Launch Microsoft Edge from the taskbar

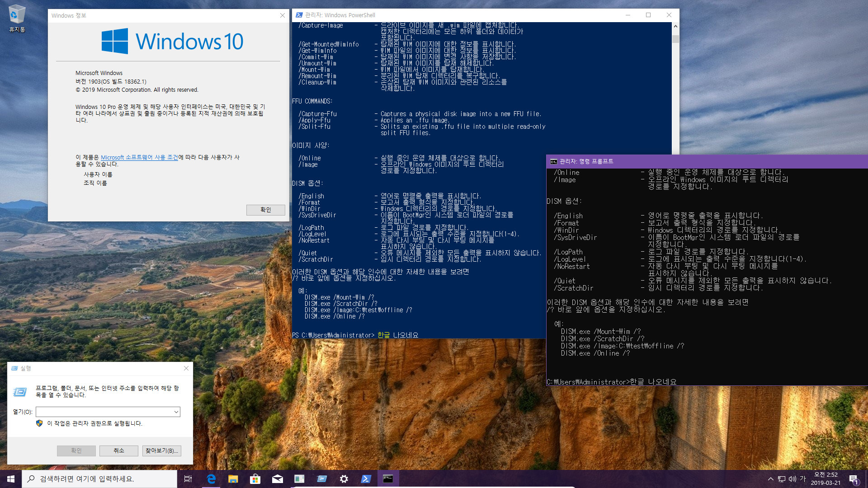pos(211,479)
